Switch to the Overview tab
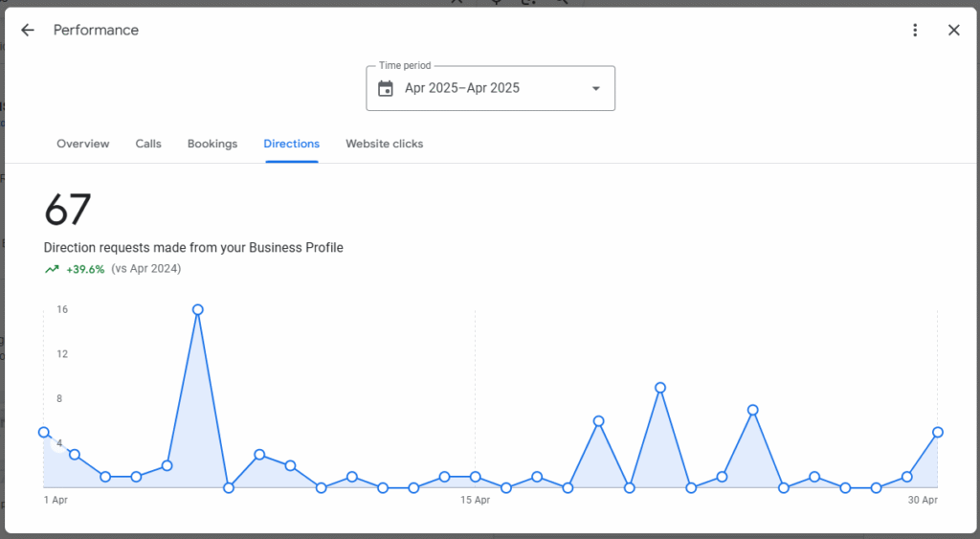 [83, 144]
